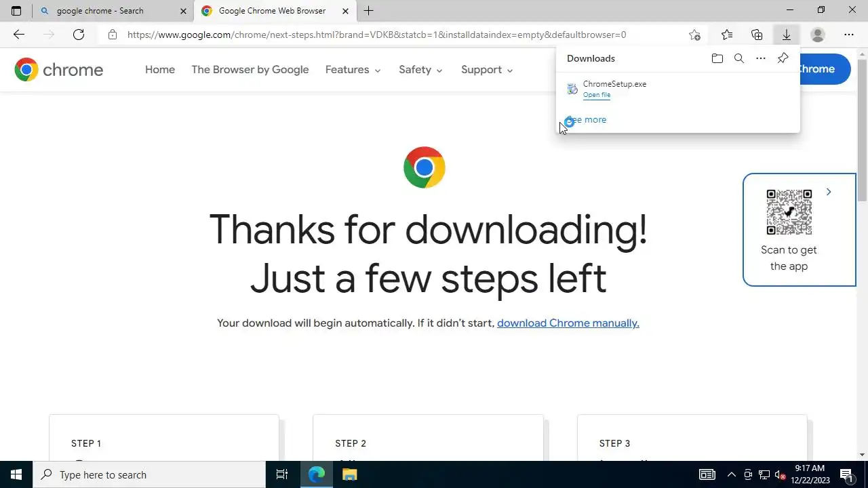Search downloads in the Downloads panel
This screenshot has height=488, width=868.
pos(739,58)
